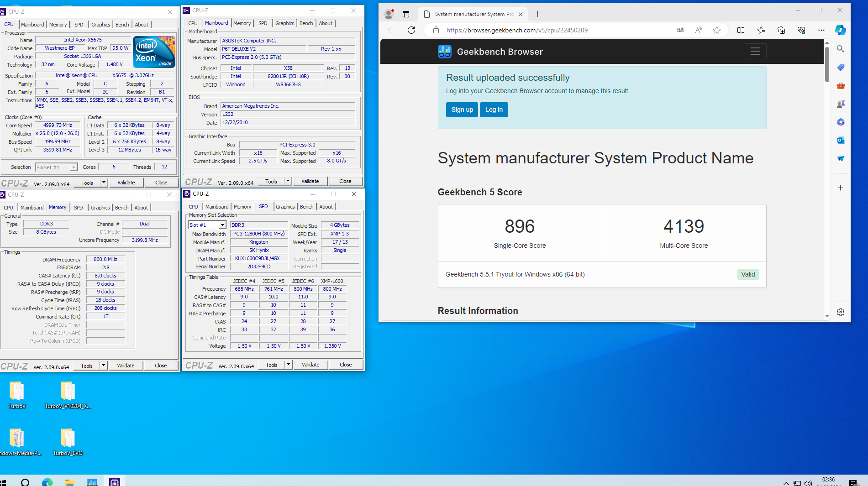Open Outlook in Edge sidebar
This screenshot has width=868, height=486.
coord(841,140)
